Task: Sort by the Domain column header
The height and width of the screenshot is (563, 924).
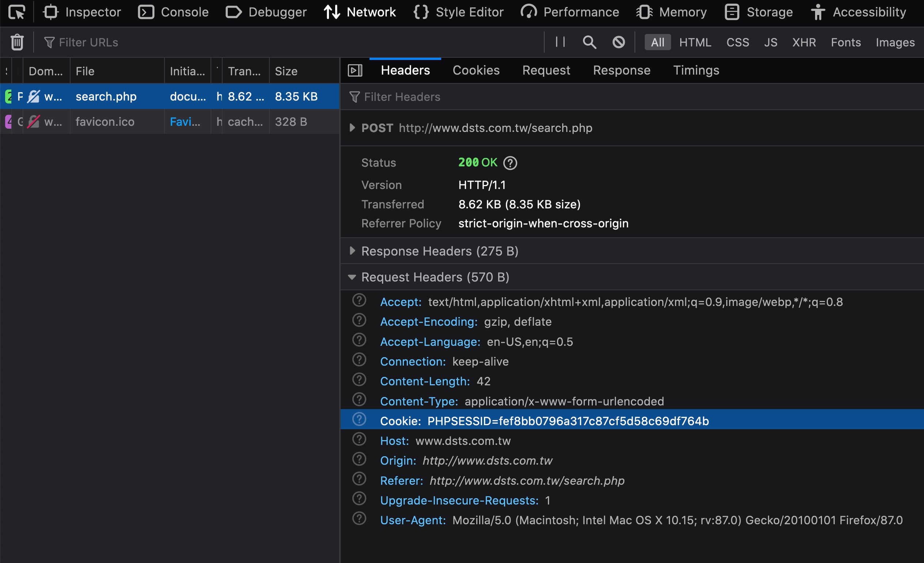Action: pyautogui.click(x=46, y=71)
